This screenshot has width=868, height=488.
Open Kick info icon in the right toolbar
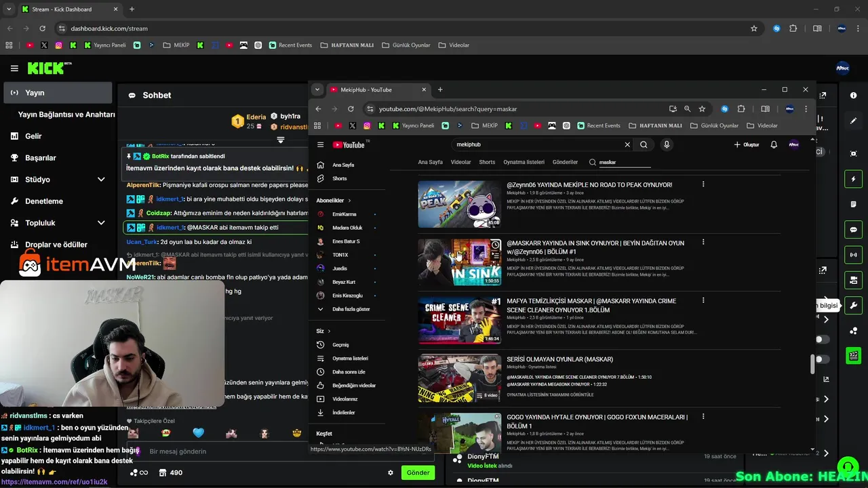coord(854,96)
